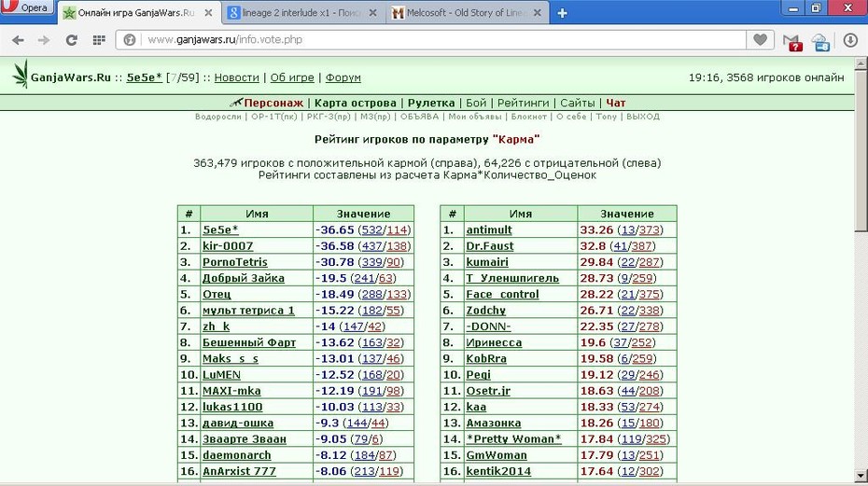Open player antimult's profile link
Image resolution: width=868 pixels, height=486 pixels.
tap(489, 229)
